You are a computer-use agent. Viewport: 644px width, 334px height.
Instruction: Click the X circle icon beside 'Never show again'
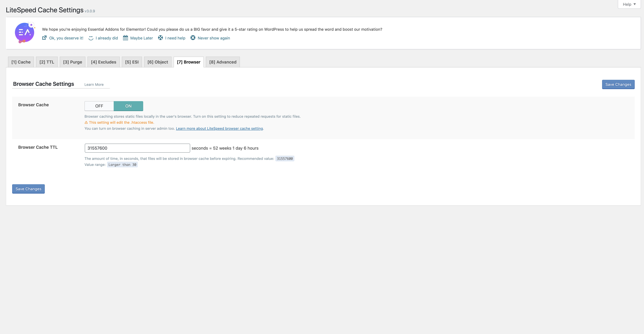coord(193,38)
